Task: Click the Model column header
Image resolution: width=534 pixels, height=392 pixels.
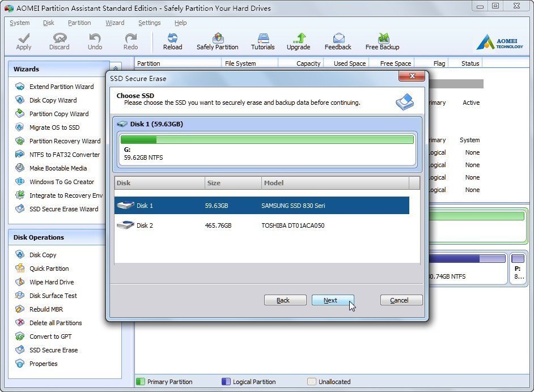Action: pyautogui.click(x=335, y=183)
